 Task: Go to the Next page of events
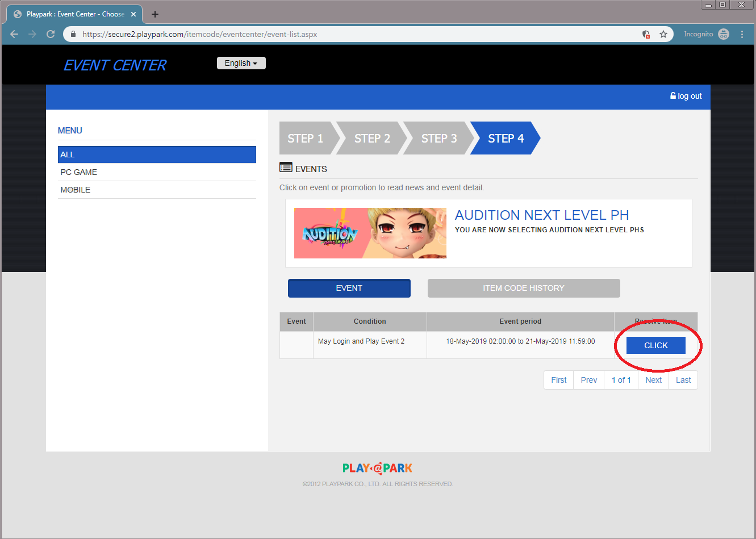(653, 380)
